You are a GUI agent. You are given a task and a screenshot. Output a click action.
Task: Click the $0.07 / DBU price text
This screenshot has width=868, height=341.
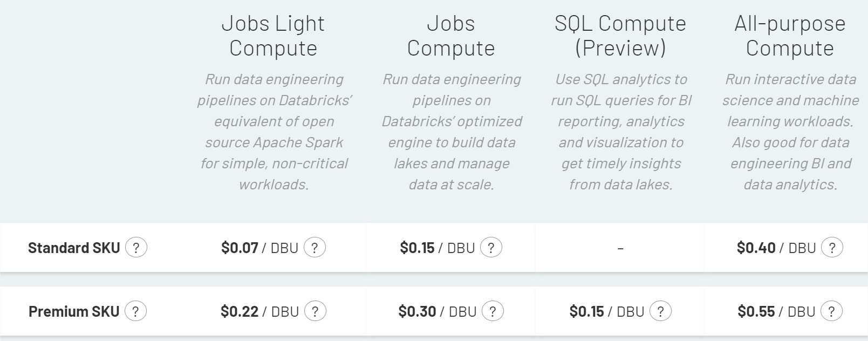click(x=261, y=247)
